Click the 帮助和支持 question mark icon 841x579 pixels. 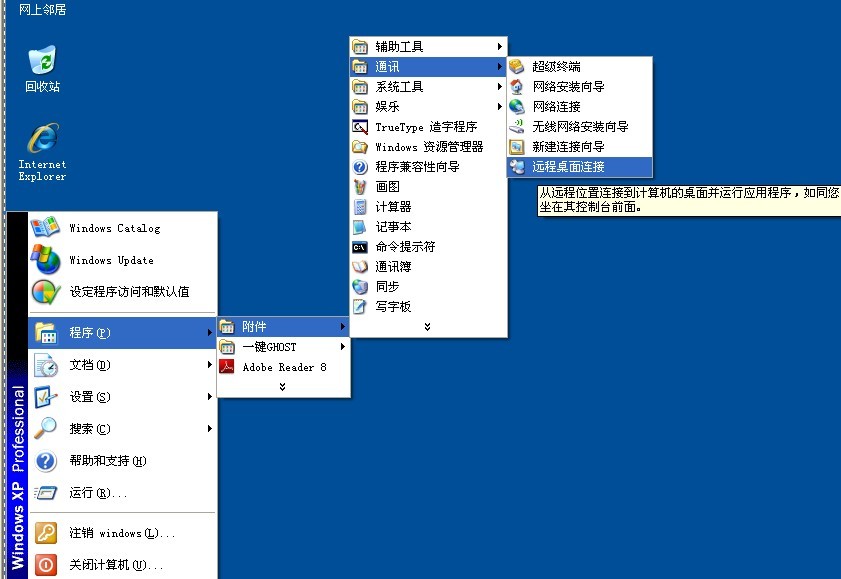coord(46,461)
